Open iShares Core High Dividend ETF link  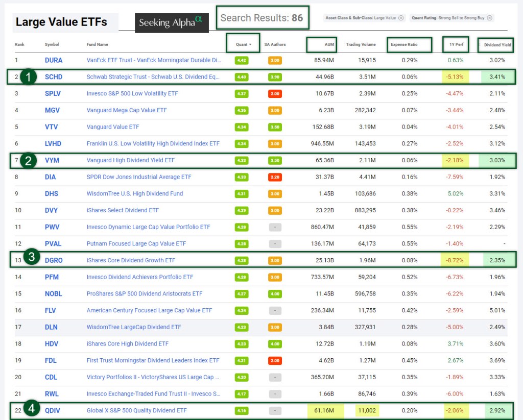click(x=128, y=344)
